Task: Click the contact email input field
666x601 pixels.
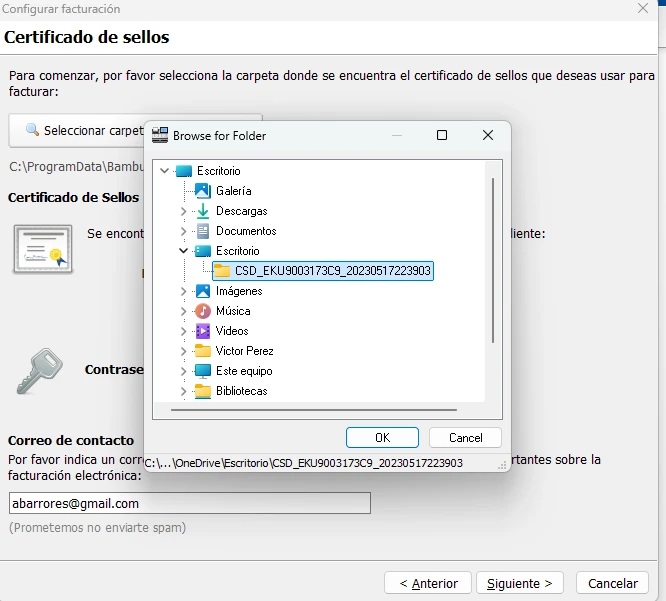Action: coord(190,503)
